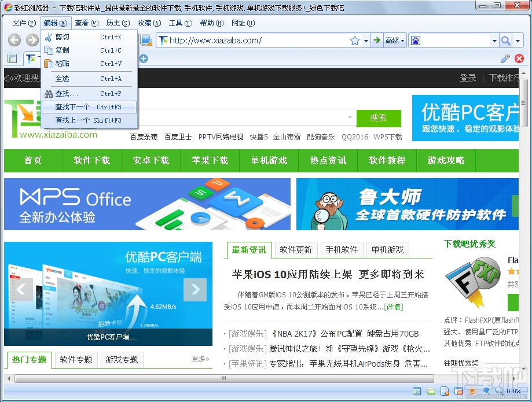
Task: Click the green 搜索 search button
Action: [379, 118]
